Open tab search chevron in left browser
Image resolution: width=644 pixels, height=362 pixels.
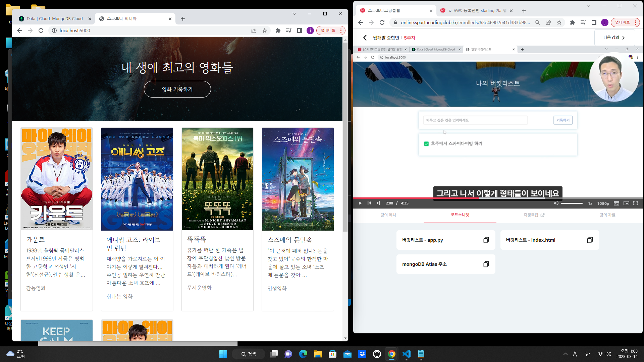[x=294, y=14]
